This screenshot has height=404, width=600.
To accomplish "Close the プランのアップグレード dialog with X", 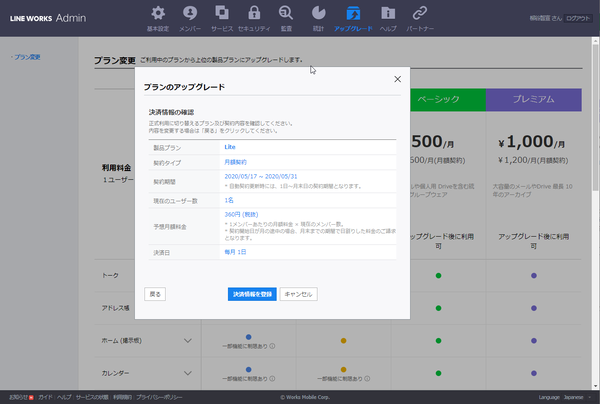I will [398, 78].
